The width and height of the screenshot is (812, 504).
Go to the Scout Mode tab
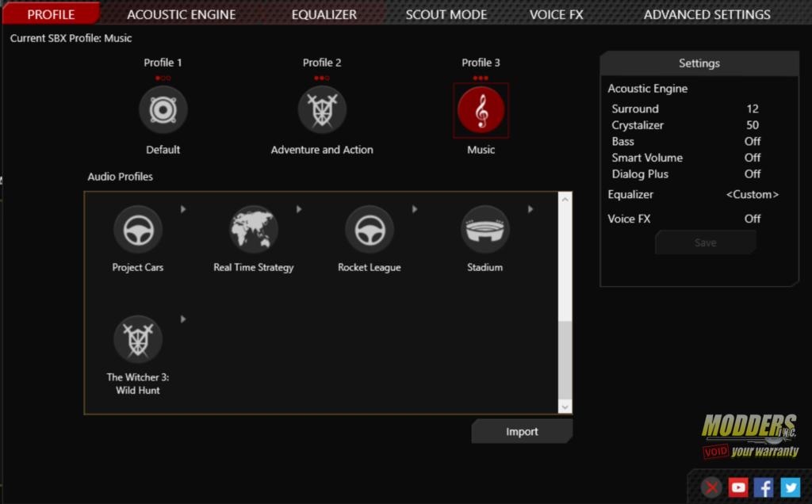point(446,14)
